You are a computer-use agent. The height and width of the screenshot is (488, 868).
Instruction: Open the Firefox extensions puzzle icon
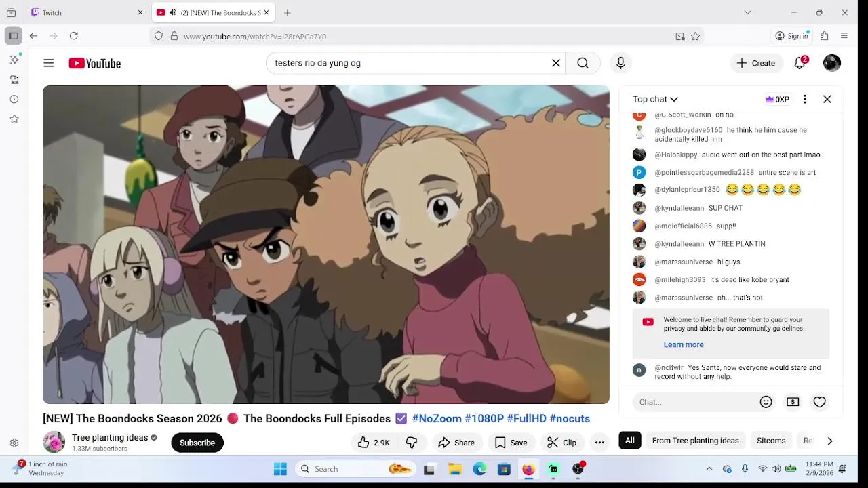click(825, 36)
